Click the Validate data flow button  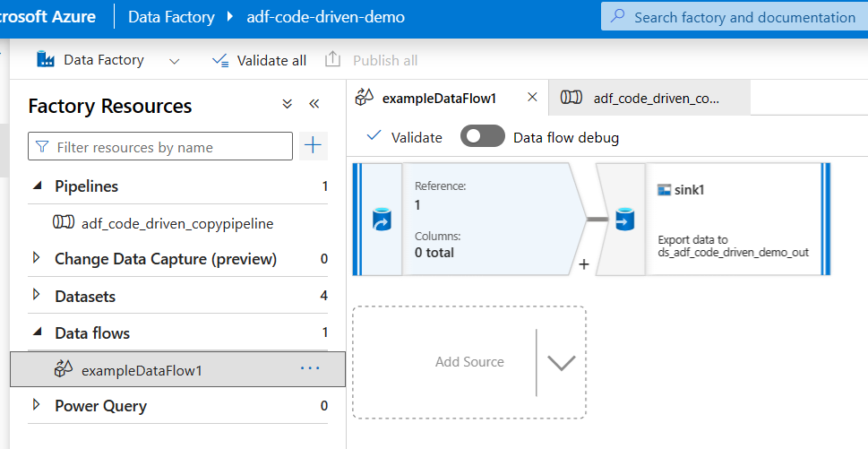coord(405,137)
